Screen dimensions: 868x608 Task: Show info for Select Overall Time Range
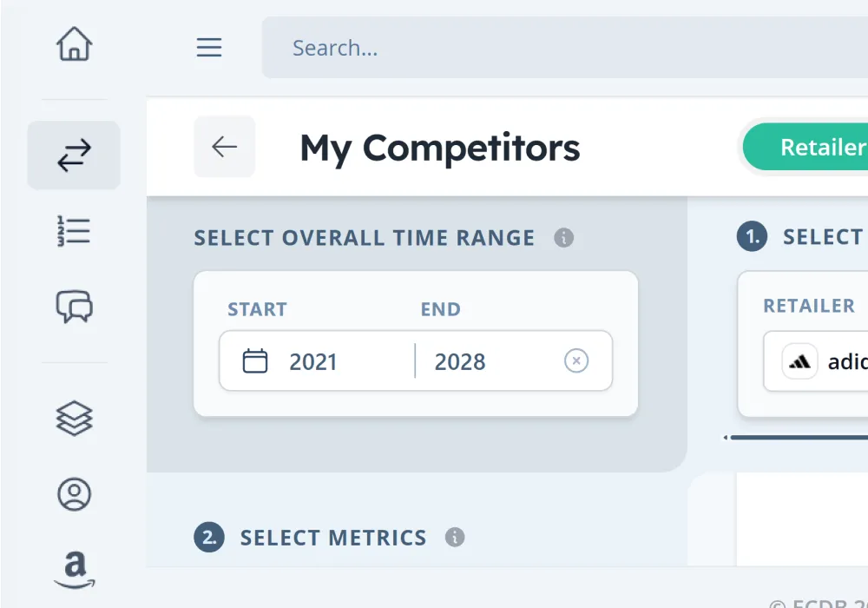[x=564, y=237]
